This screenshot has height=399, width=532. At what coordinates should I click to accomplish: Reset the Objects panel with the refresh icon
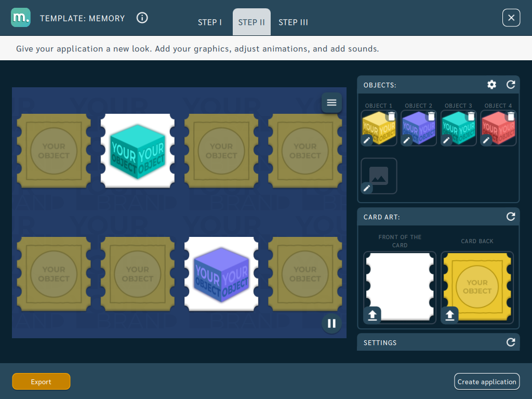(511, 85)
